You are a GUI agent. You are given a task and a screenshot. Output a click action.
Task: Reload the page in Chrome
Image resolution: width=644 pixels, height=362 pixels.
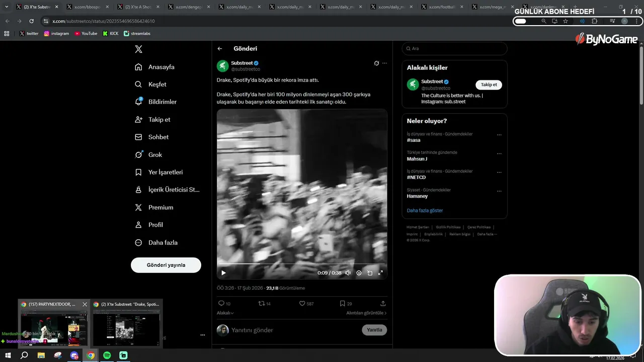pos(31,21)
